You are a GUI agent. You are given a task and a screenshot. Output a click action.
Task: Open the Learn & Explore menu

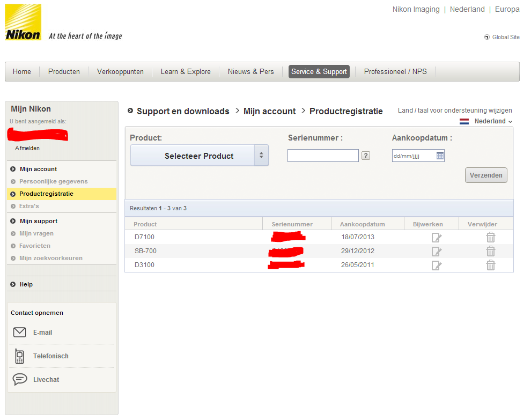click(x=186, y=71)
